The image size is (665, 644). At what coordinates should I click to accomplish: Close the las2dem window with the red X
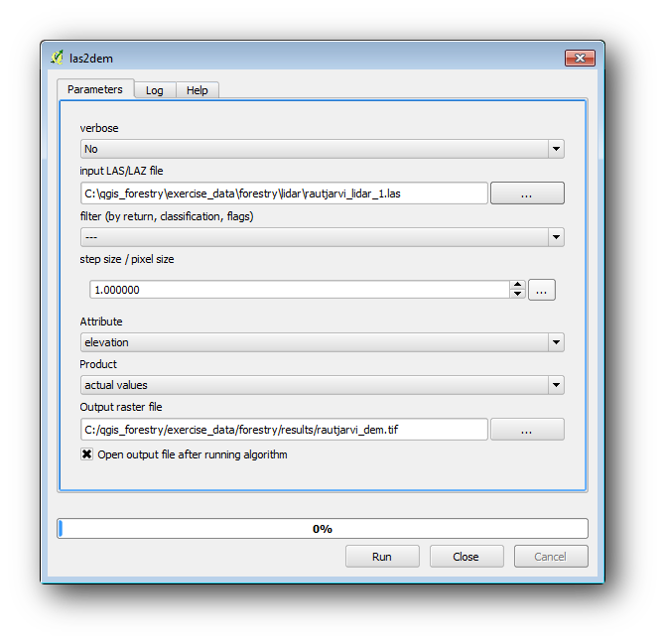point(579,58)
